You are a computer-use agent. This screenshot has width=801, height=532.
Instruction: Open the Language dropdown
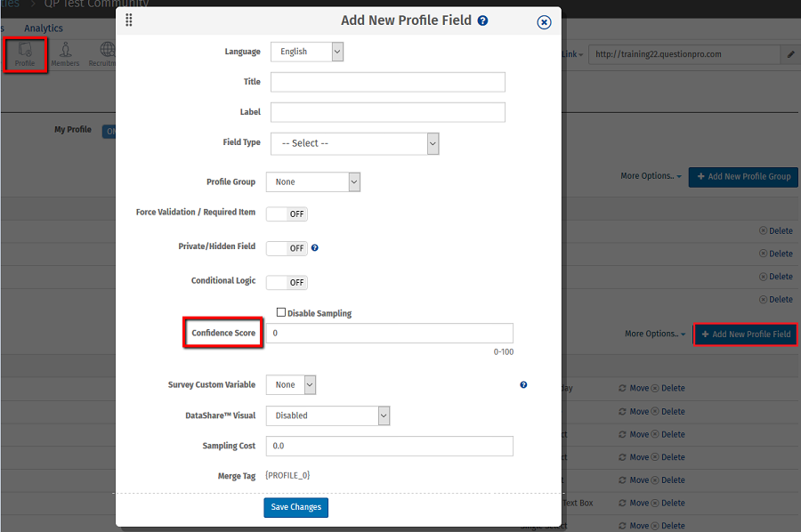307,52
